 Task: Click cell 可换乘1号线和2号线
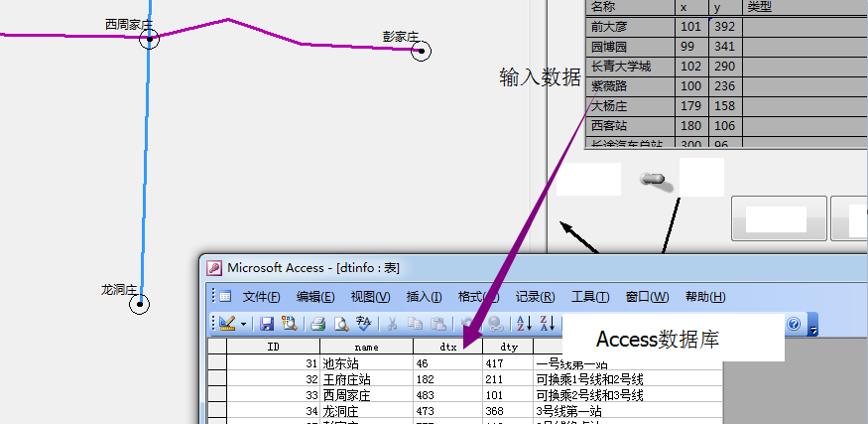pos(628,379)
